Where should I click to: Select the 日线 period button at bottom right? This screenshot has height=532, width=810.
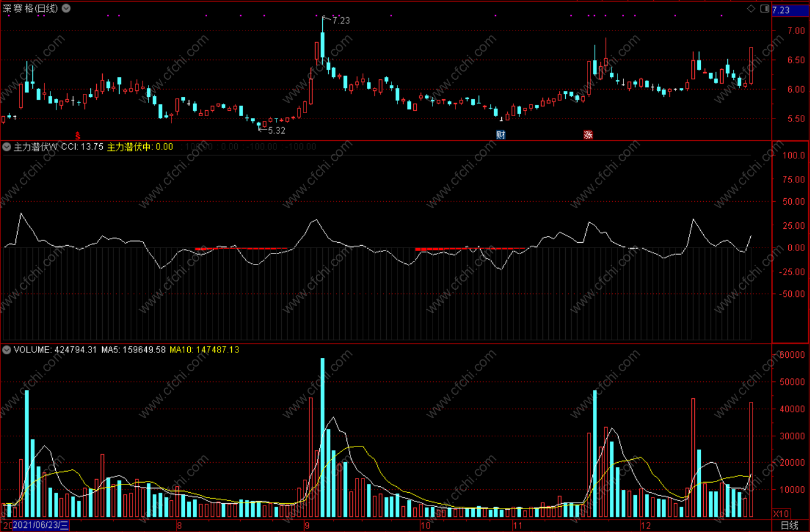coord(789,526)
